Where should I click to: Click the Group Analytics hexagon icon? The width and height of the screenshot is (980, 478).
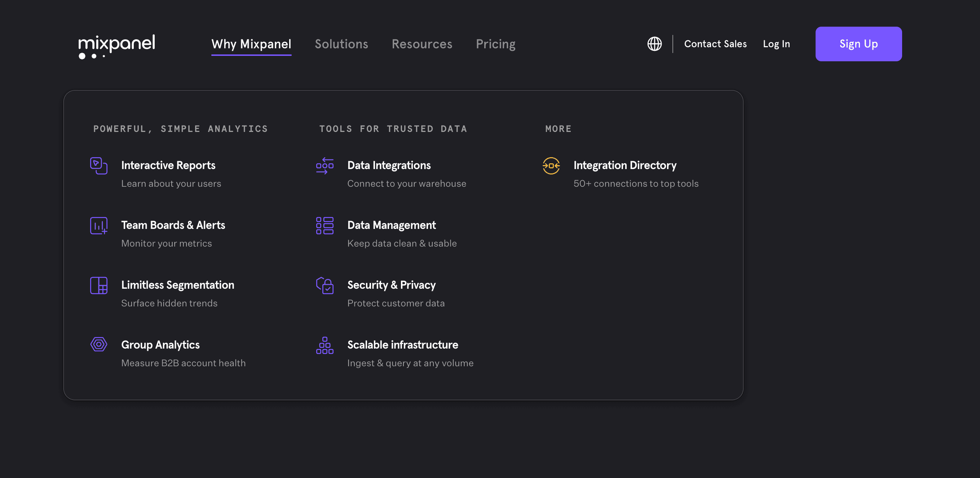(x=98, y=345)
